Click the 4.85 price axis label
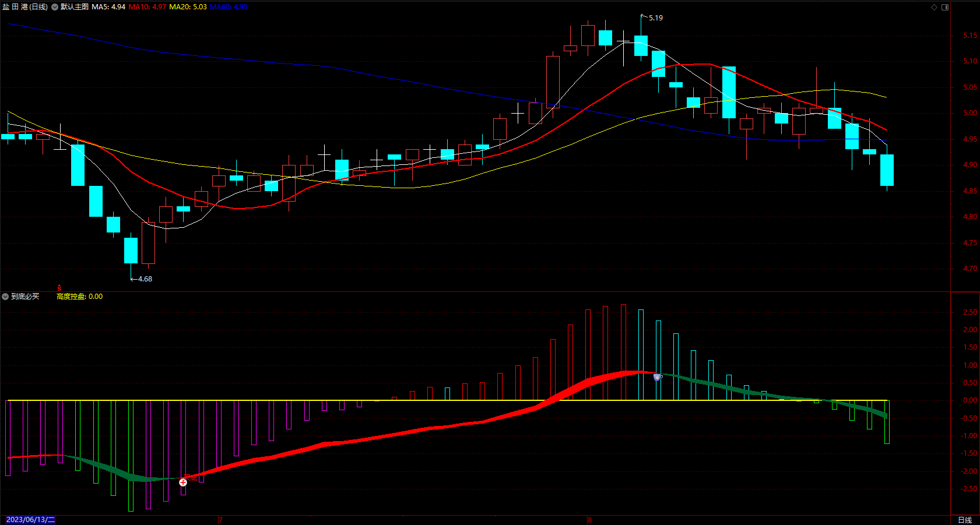 click(x=970, y=191)
